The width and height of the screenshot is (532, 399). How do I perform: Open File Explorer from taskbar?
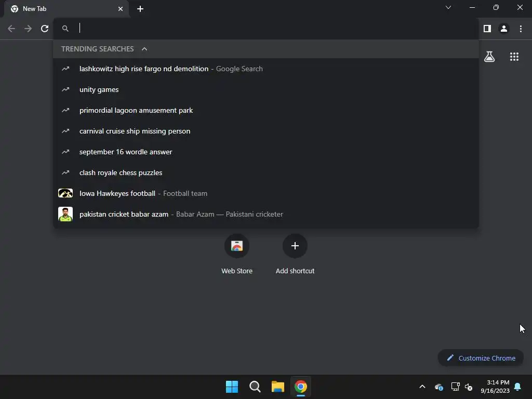click(x=277, y=387)
